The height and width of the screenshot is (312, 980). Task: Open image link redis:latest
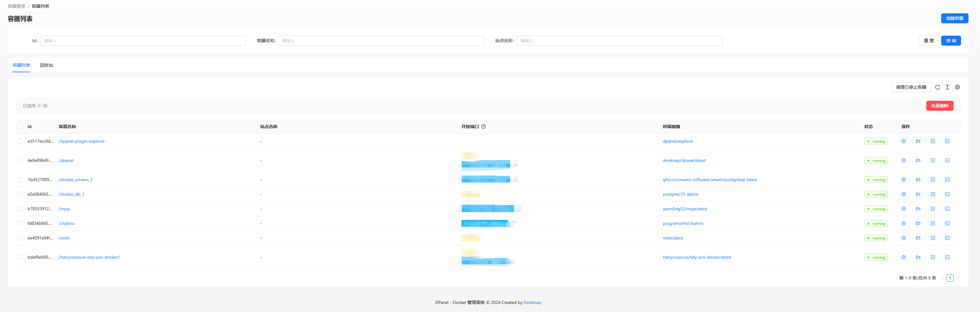(x=672, y=238)
